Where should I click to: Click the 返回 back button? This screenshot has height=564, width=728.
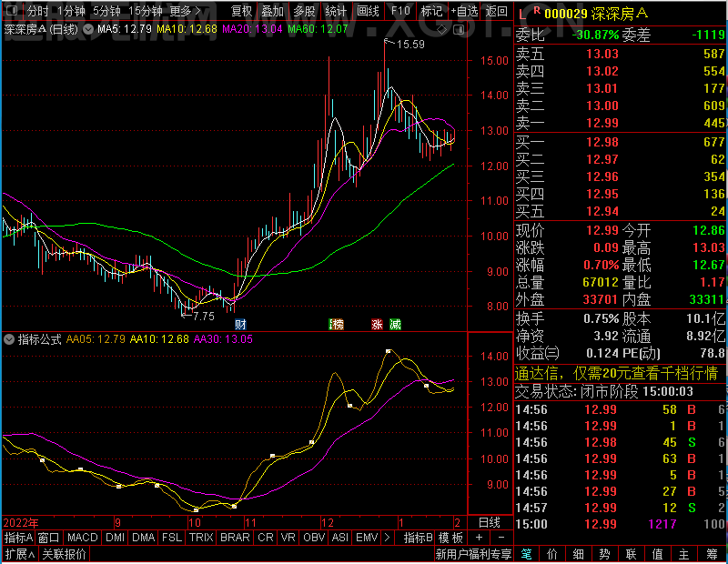point(496,10)
